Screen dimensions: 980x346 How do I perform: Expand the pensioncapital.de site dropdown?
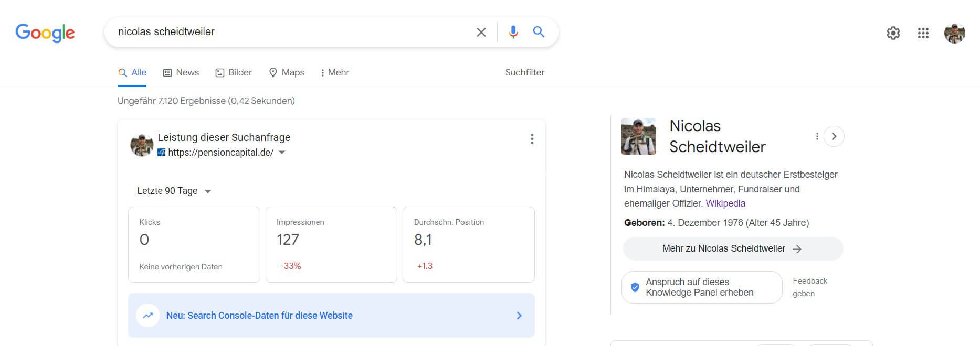[282, 153]
